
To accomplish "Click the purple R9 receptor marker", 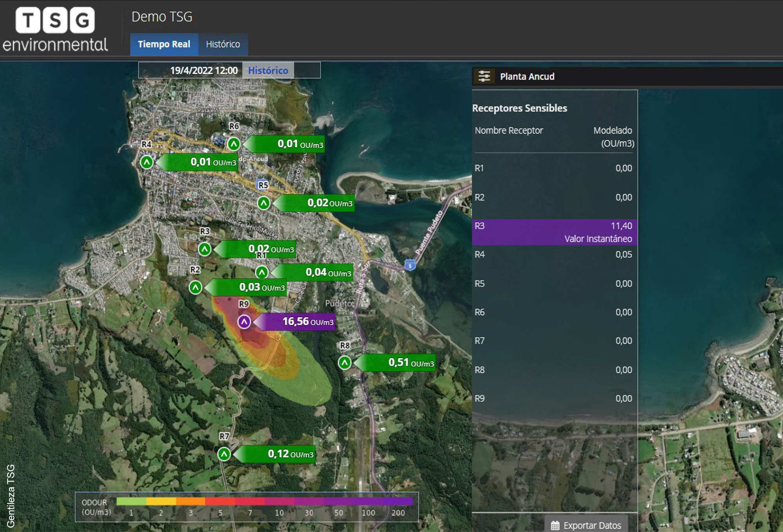I will tap(244, 322).
